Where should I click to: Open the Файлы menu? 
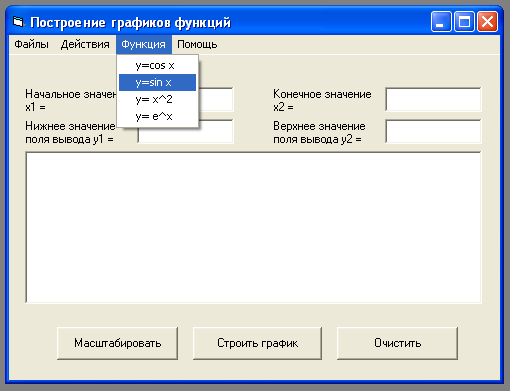(31, 44)
